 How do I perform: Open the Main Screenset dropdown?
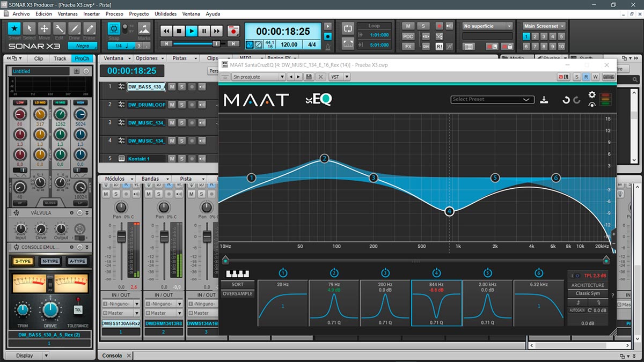tap(544, 26)
